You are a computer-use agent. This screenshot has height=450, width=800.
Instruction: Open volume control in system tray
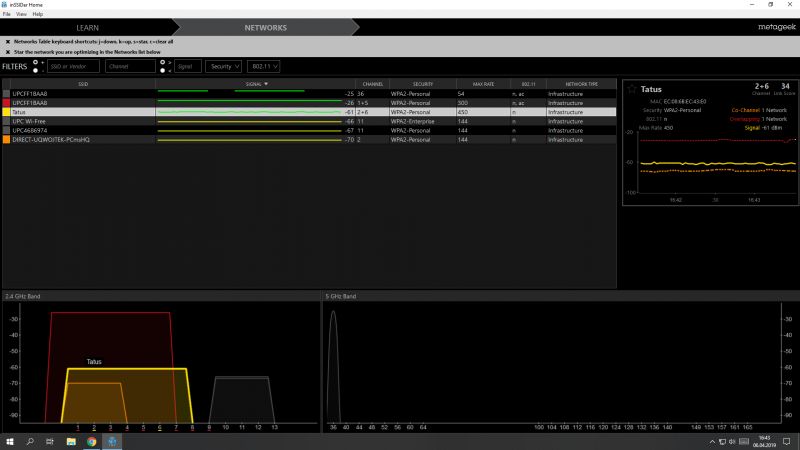pyautogui.click(x=732, y=442)
